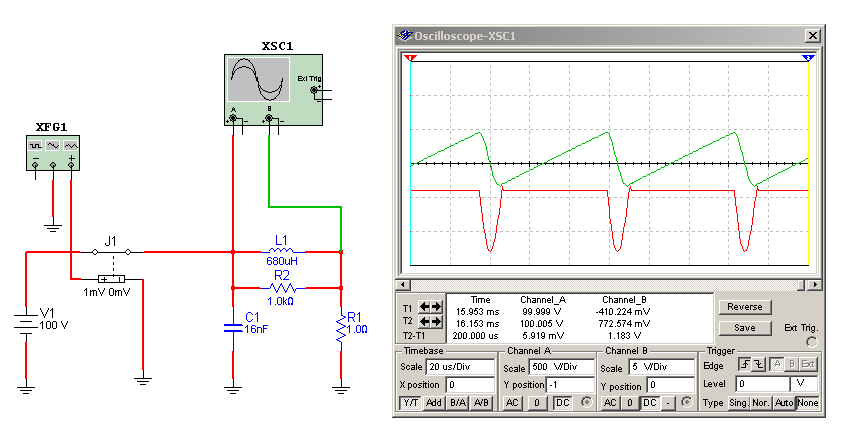
Task: Select the J1 switch component
Action: click(x=112, y=252)
